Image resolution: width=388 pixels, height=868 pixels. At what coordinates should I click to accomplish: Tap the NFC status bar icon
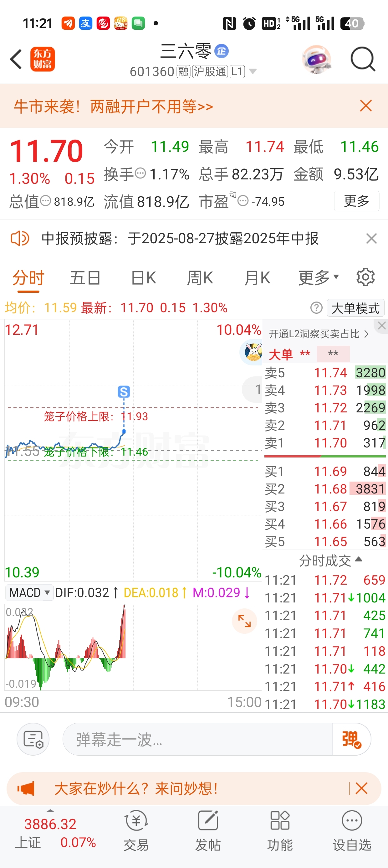(x=229, y=23)
